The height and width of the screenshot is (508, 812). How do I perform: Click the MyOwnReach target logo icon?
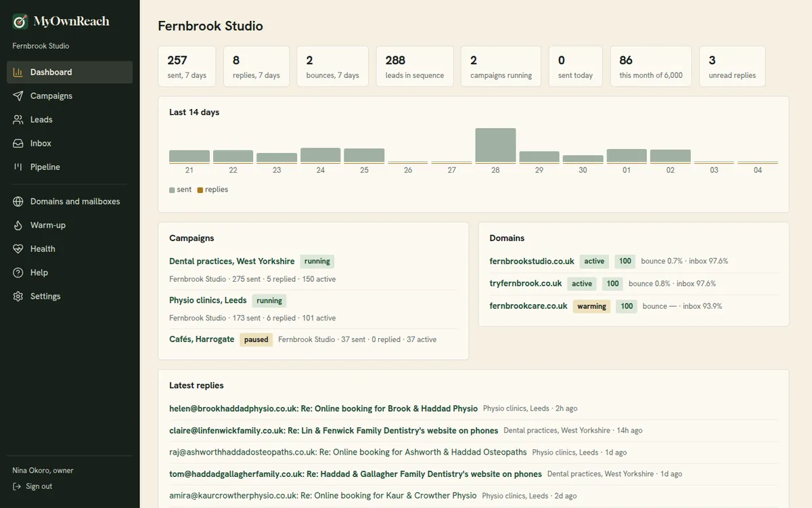coord(20,22)
